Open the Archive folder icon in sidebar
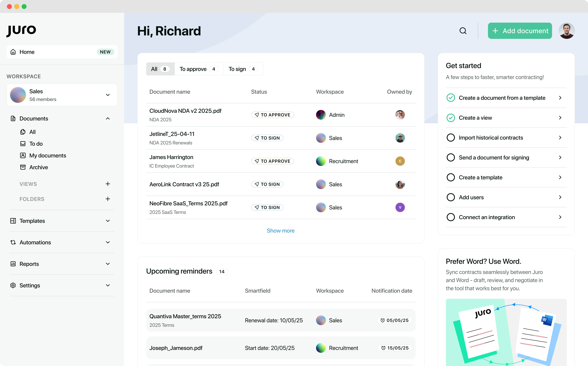The width and height of the screenshot is (588, 366). coord(23,167)
